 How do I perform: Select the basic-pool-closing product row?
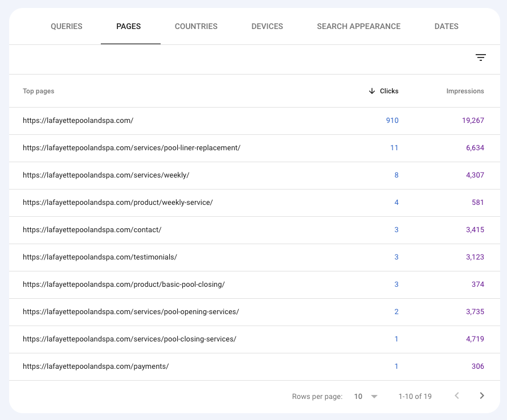coord(255,285)
